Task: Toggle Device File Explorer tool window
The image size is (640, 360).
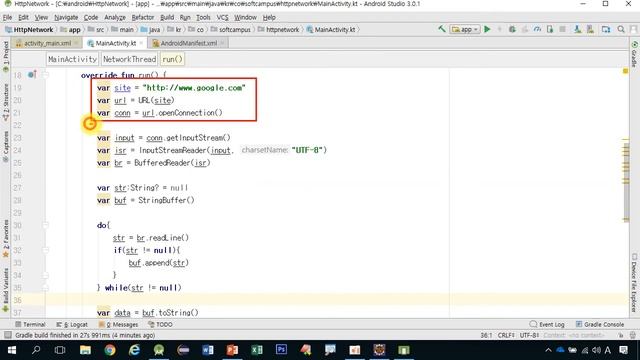Action: pyautogui.click(x=634, y=282)
